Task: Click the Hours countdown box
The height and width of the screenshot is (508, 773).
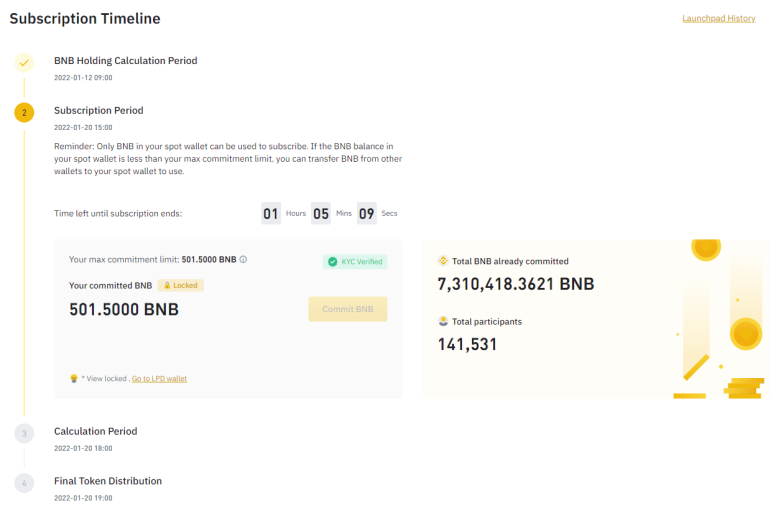Action: pos(271,214)
